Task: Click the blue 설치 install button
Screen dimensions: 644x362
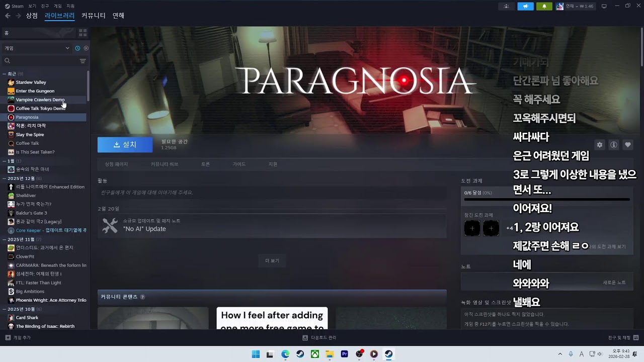Action: click(125, 145)
